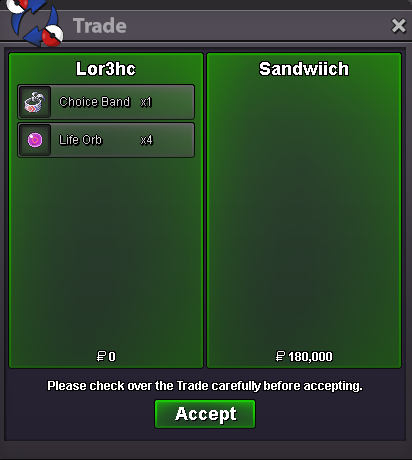
Task: Click the empty Sandwiich offer panel
Action: click(x=304, y=213)
